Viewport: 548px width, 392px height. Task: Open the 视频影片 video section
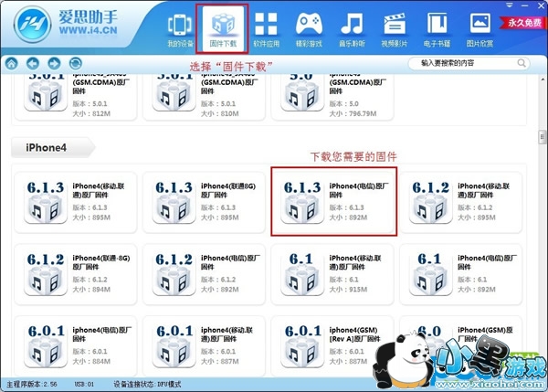coord(395,30)
